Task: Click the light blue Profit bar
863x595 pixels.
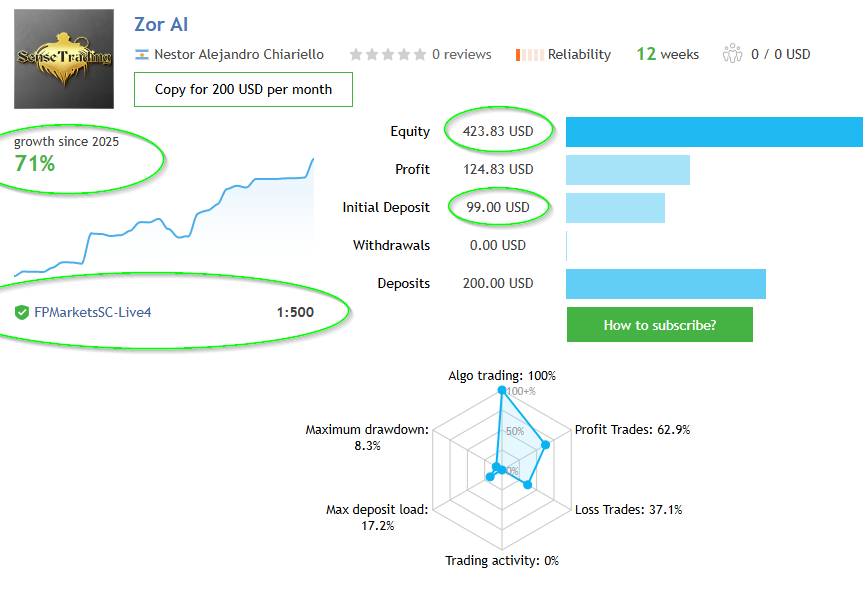Action: [627, 170]
